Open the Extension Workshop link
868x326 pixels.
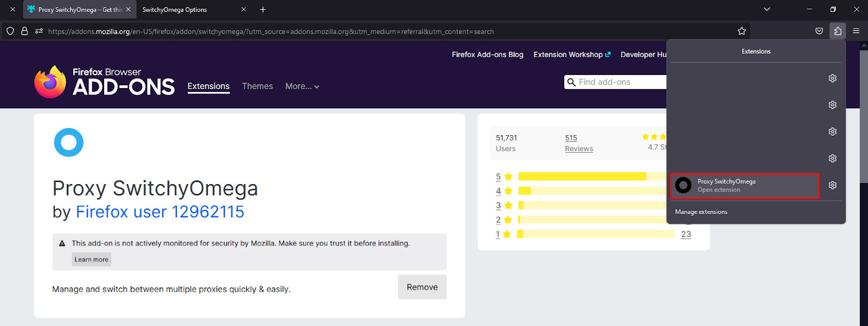pyautogui.click(x=572, y=54)
